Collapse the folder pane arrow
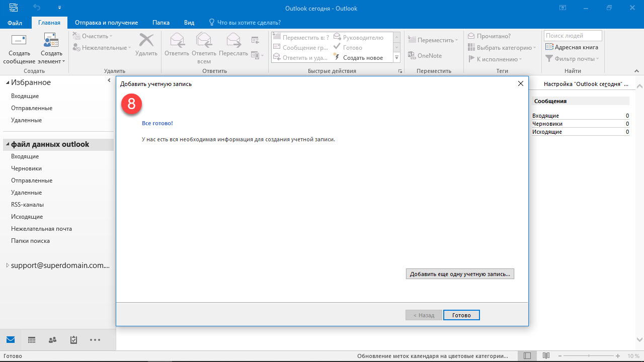This screenshot has height=362, width=644. [109, 80]
